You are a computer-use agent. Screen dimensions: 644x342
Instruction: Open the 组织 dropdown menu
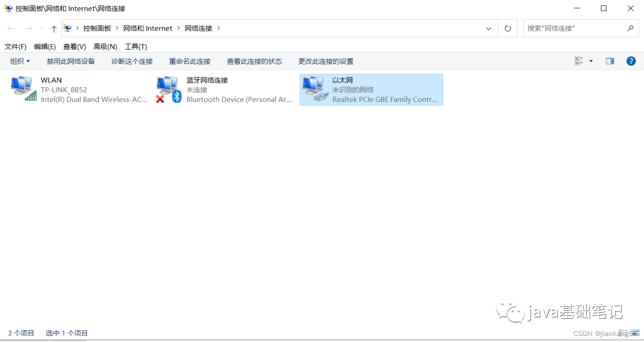pyautogui.click(x=20, y=61)
